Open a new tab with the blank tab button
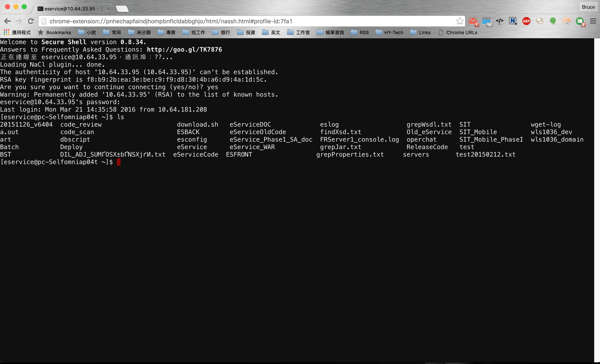Screen dimensions: 600x364 (122, 9)
